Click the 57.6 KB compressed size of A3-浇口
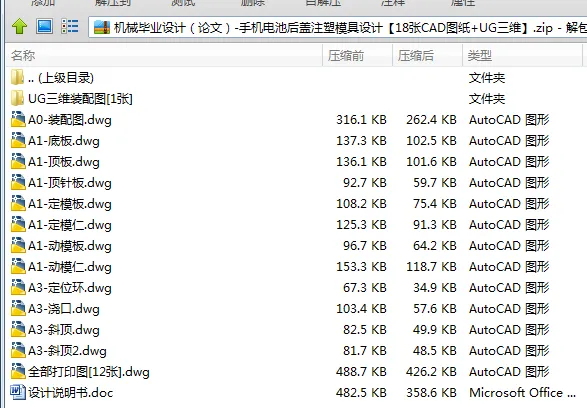Viewport: 587px width, 408px height. coord(435,308)
